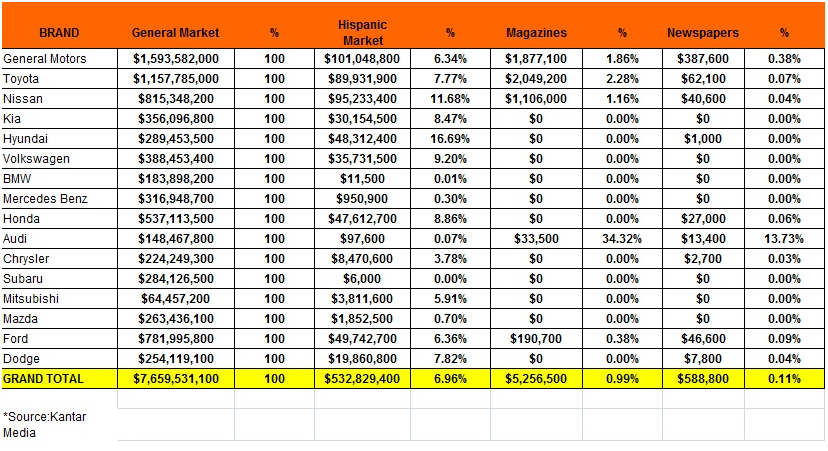Select the $7,659,531,100 grand total cell

point(175,379)
